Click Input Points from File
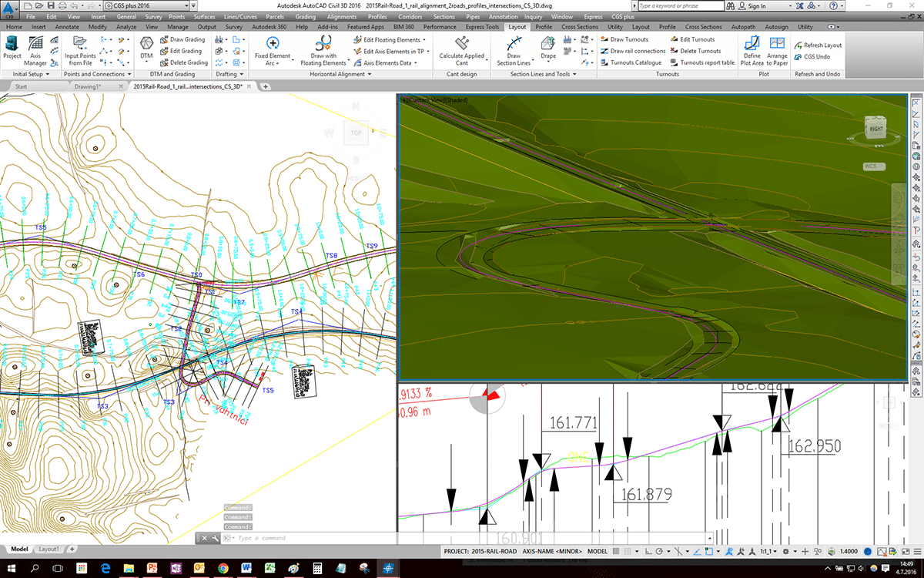 (x=80, y=49)
